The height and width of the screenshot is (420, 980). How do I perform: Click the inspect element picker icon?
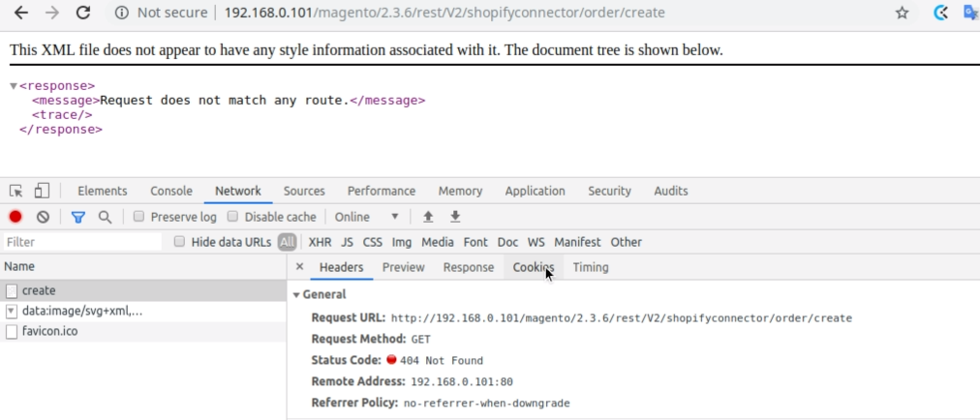click(16, 191)
